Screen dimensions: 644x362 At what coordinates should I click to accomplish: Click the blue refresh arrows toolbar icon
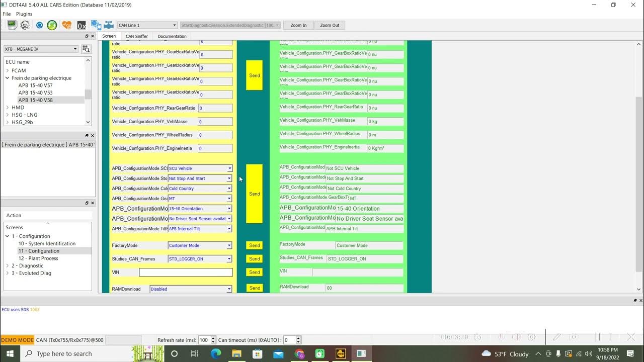click(x=39, y=25)
